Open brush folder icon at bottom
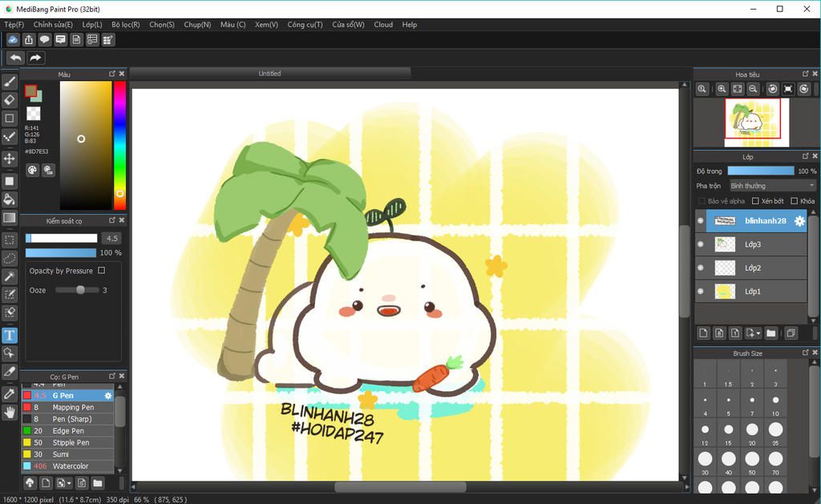Screen dimensions: 821x504 [97, 482]
